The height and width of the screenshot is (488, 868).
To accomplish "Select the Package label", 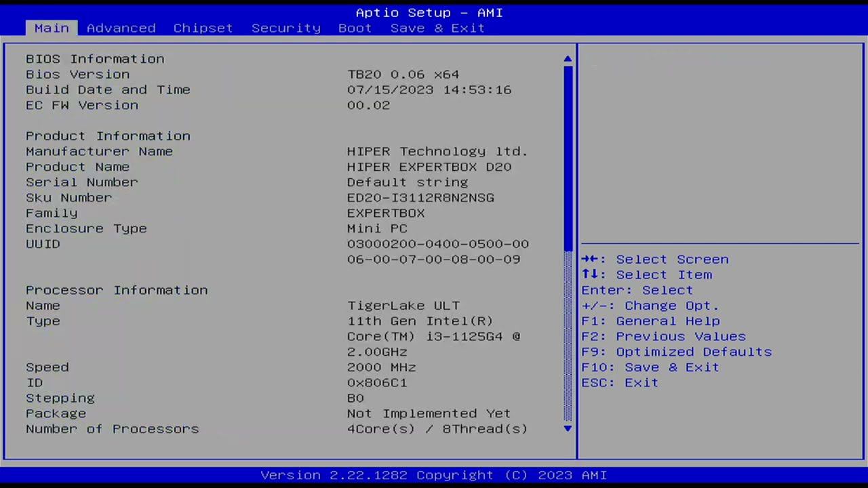I will click(x=56, y=413).
